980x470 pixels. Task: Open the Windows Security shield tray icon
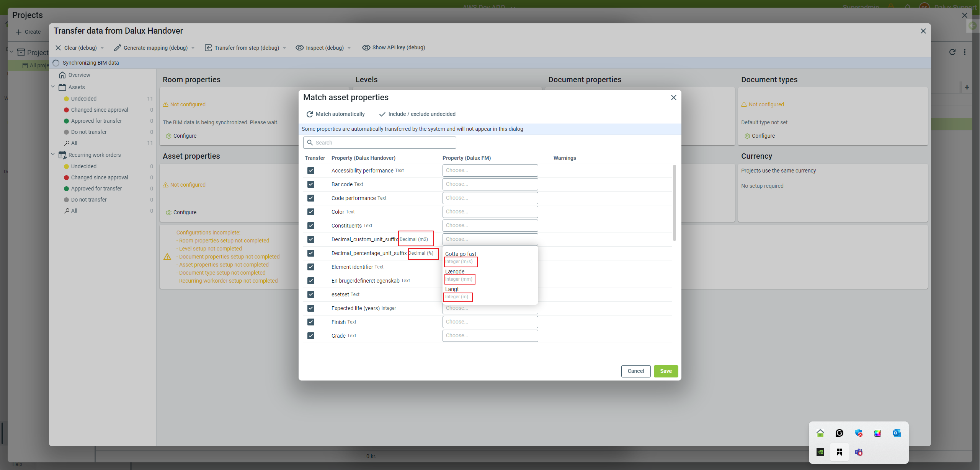858,433
